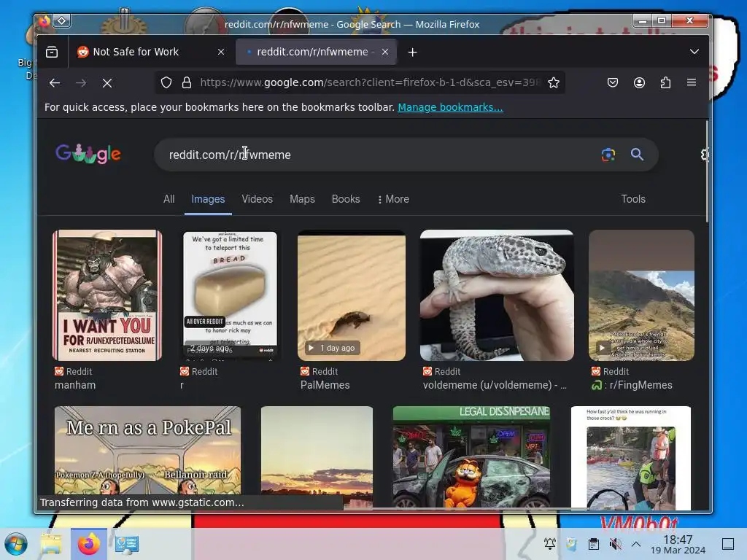Open the Windows Start button
The image size is (747, 560).
tap(16, 544)
